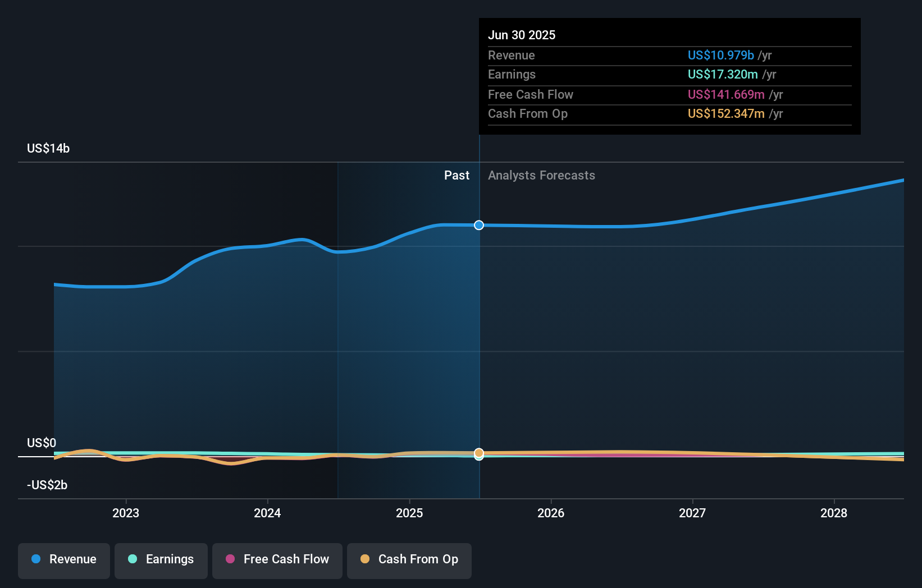The height and width of the screenshot is (588, 922).
Task: Click the 2026 axis label on the timeline
Action: pyautogui.click(x=551, y=512)
